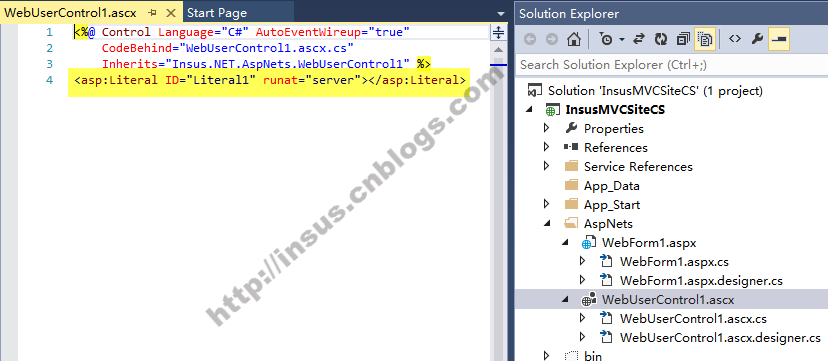Expand the WebUserControl1.ascx.designer.cs node
Image resolution: width=828 pixels, height=361 pixels.
tap(583, 337)
